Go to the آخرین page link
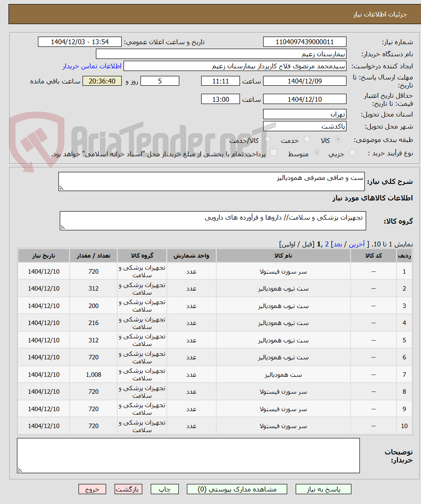421x504 pixels. coord(357,244)
